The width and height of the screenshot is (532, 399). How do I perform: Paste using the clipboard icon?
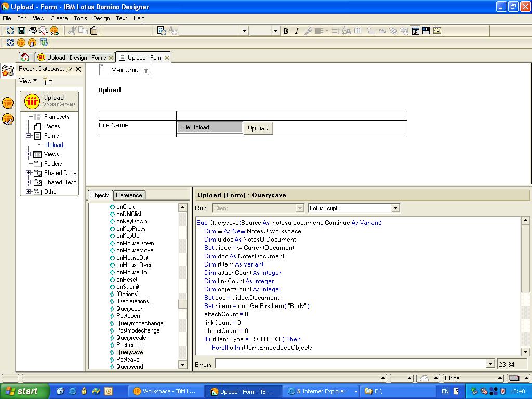pos(94,31)
